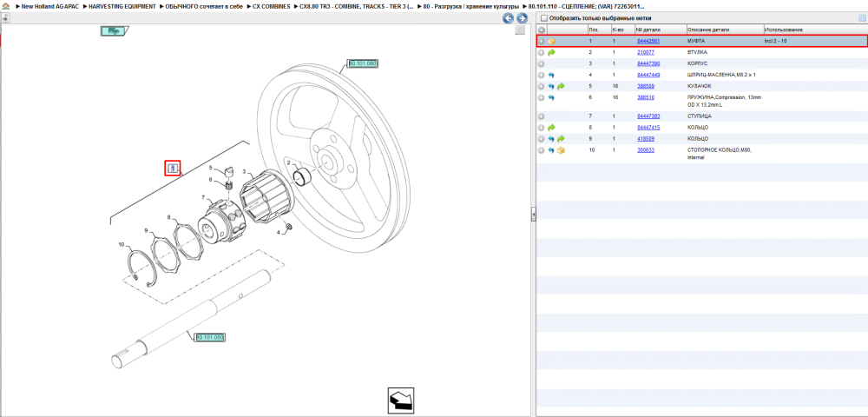Select the 'Incl 2 - 10' usage text

click(x=775, y=42)
